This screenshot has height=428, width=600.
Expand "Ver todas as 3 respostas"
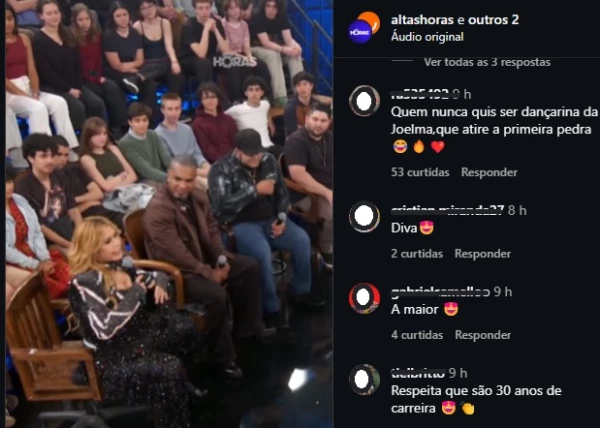tap(487, 62)
